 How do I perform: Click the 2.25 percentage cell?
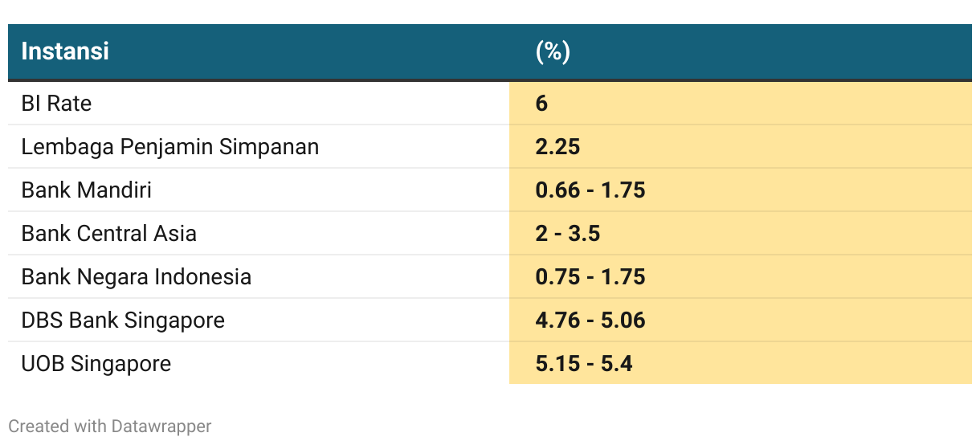pyautogui.click(x=557, y=147)
